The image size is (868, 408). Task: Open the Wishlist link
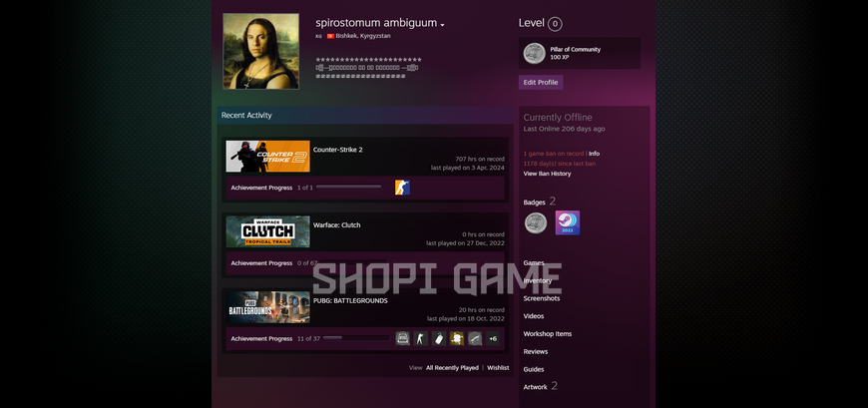pos(498,367)
